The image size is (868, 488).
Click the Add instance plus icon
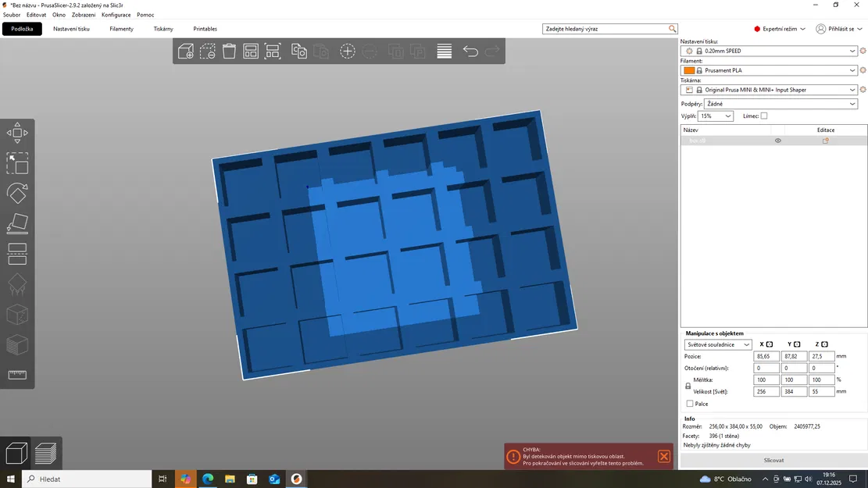[347, 51]
